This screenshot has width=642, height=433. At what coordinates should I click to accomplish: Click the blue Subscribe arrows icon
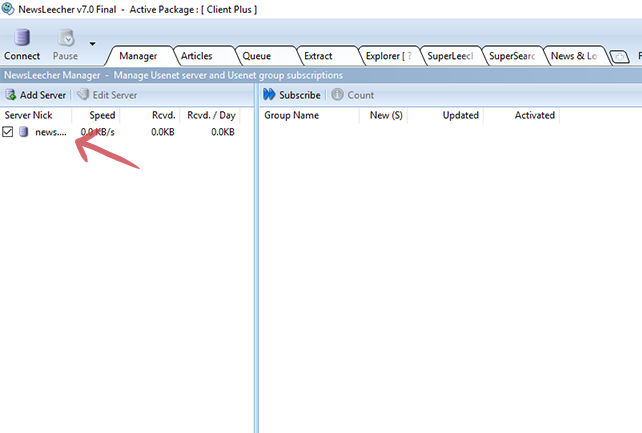(x=269, y=95)
